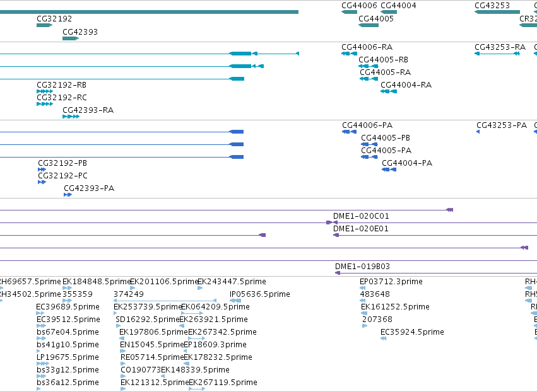Click the CG44005-PB protein glyph
537x392 pixels.
click(x=369, y=144)
